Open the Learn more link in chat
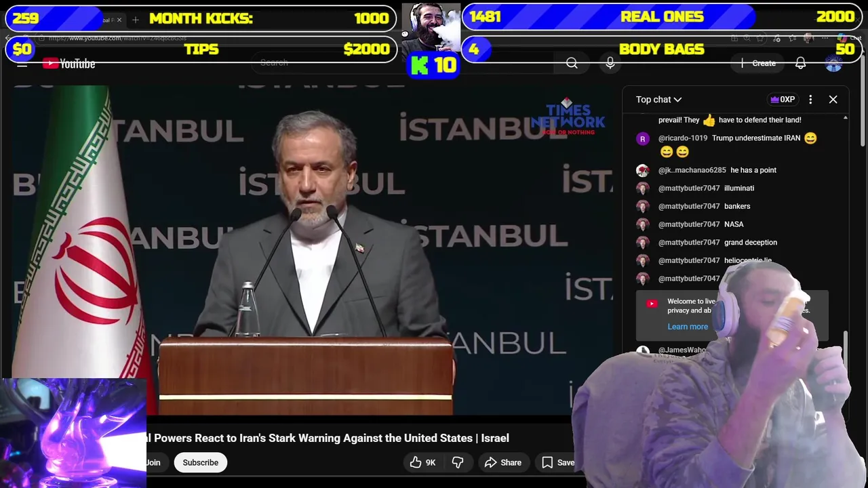The image size is (868, 488). pyautogui.click(x=688, y=327)
